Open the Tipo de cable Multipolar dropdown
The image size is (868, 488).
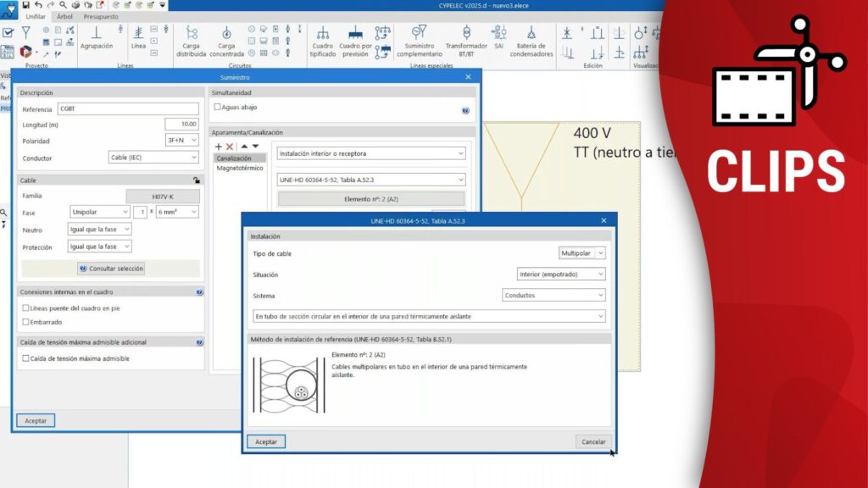click(582, 253)
